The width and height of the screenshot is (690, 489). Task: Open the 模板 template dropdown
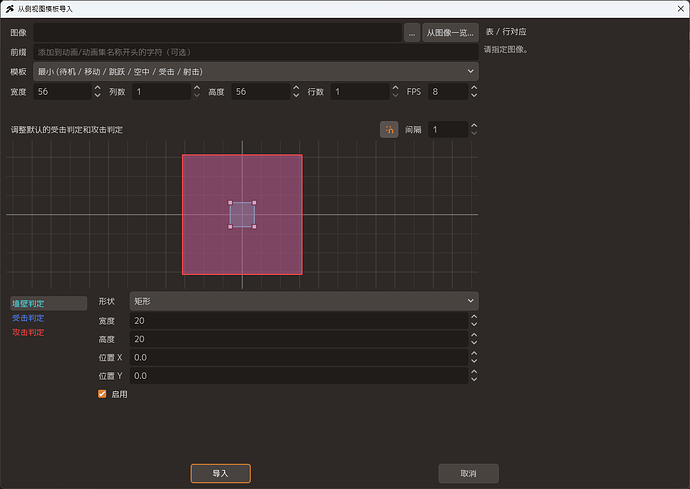[x=256, y=71]
